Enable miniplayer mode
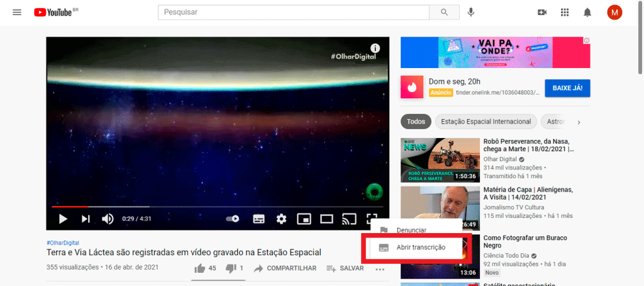 304,219
